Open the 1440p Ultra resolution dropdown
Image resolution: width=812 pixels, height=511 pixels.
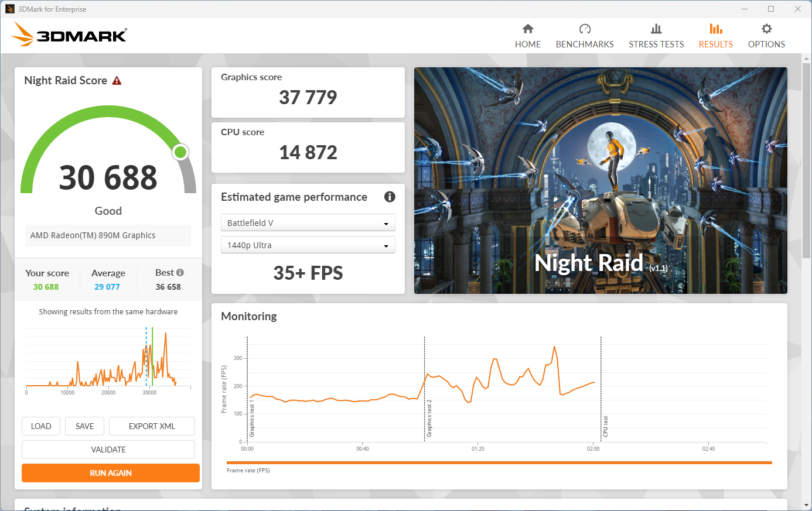pyautogui.click(x=308, y=245)
